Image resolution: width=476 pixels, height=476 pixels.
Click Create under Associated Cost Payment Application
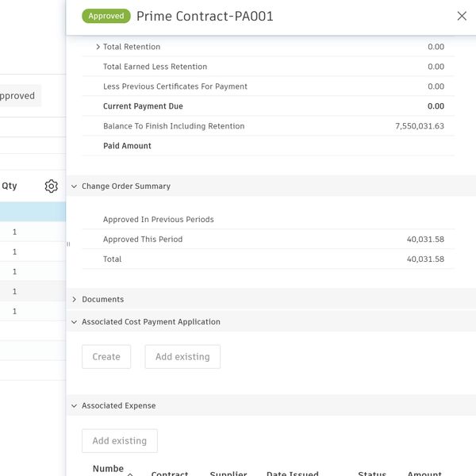(x=106, y=357)
